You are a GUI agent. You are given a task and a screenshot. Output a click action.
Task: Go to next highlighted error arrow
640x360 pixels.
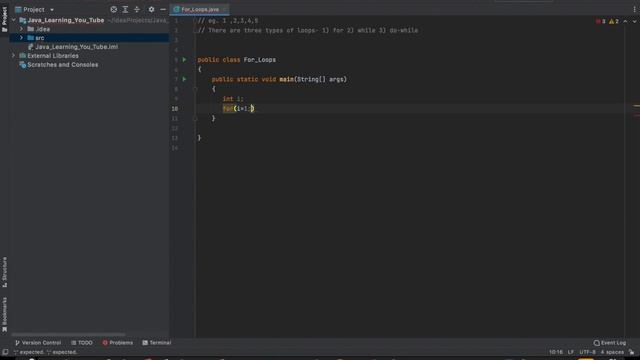pos(634,21)
